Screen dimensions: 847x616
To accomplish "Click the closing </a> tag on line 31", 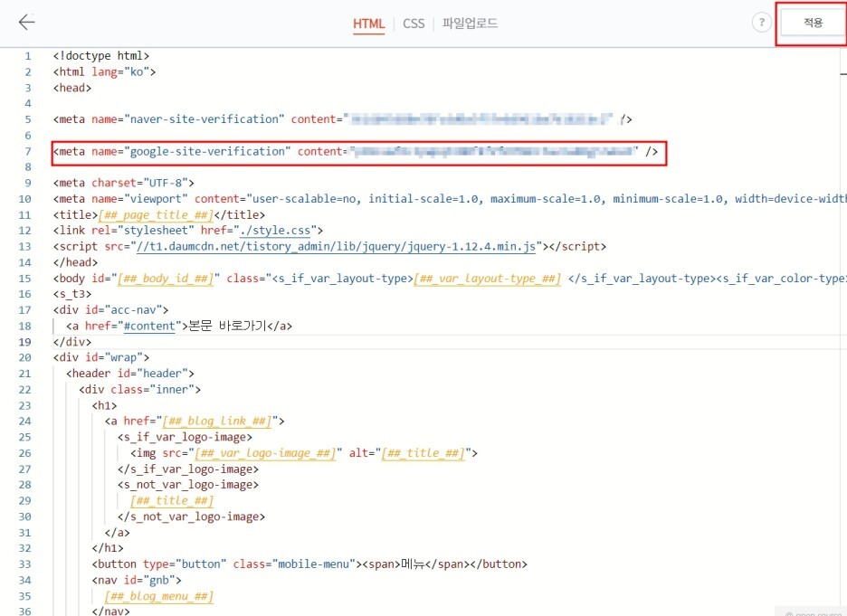I will pos(118,533).
